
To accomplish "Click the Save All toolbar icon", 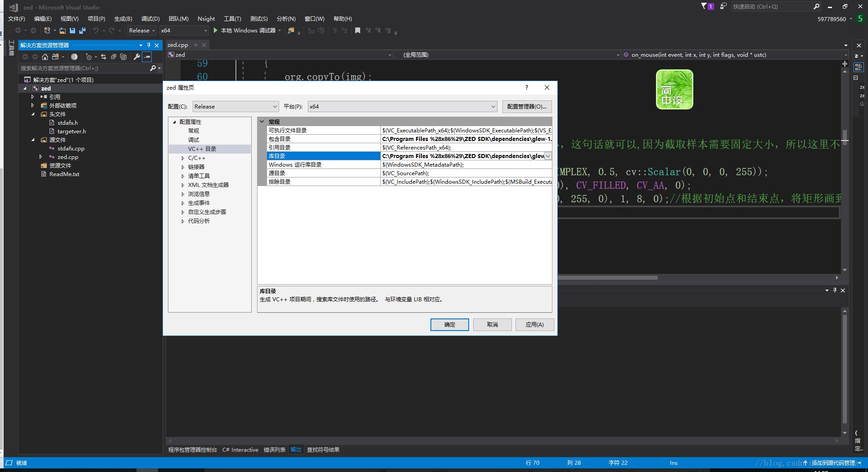I will (x=82, y=31).
